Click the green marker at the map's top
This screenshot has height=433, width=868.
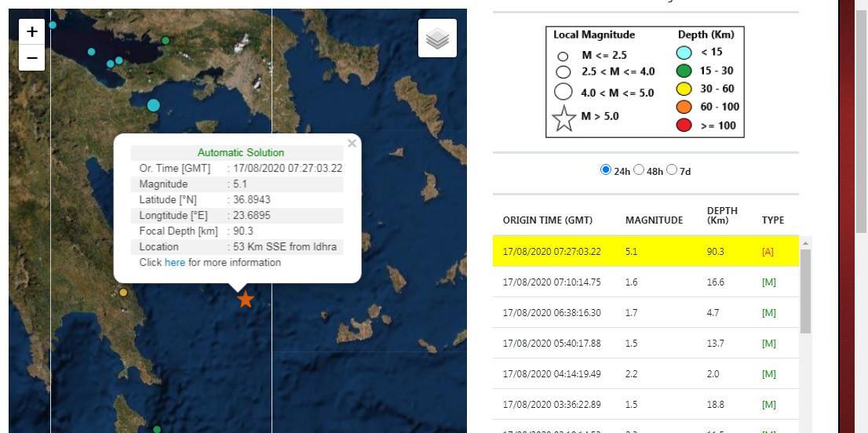166,41
